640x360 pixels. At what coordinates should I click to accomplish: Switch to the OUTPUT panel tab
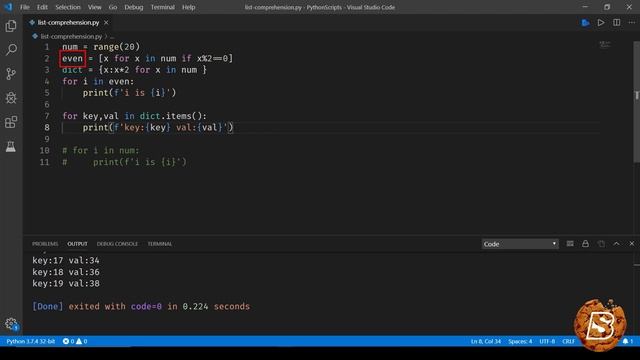(x=77, y=244)
